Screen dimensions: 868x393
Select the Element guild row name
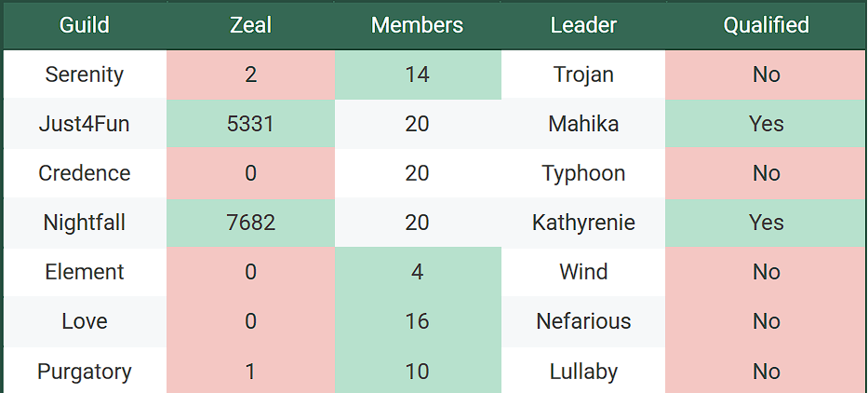point(85,272)
